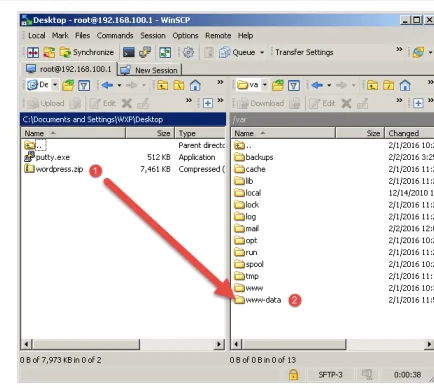The image size is (434, 388).
Task: Expand remote panel back history dropdown
Action: pos(329,85)
